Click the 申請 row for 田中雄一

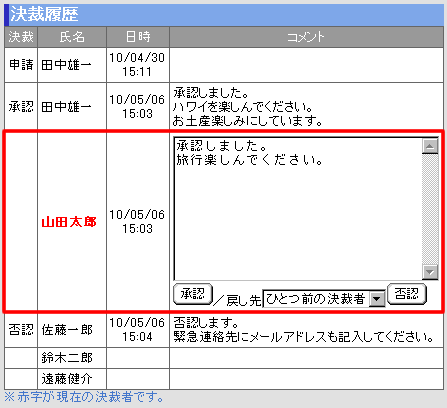point(224,65)
